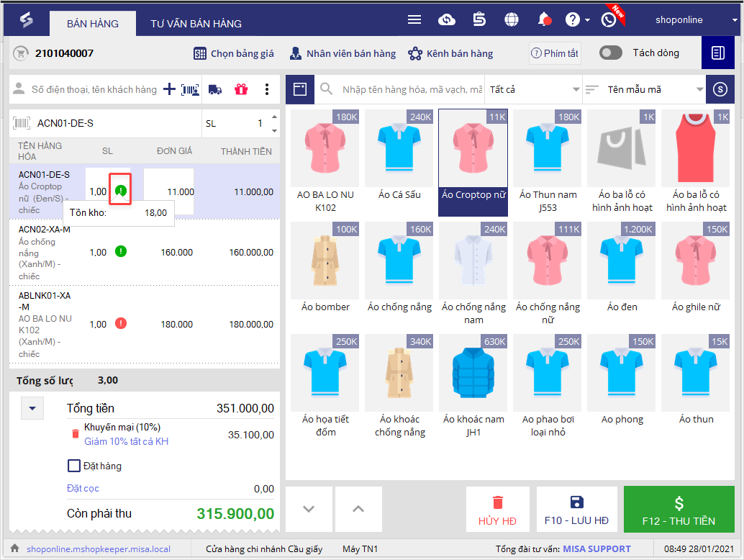Page up the product list with chevron button

pos(358,509)
